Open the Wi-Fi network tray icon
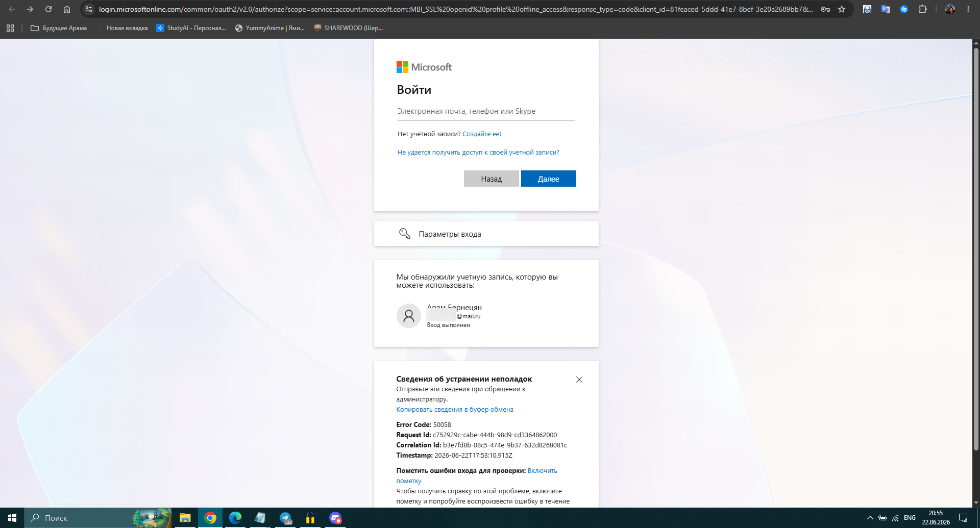The image size is (980, 528). click(895, 518)
